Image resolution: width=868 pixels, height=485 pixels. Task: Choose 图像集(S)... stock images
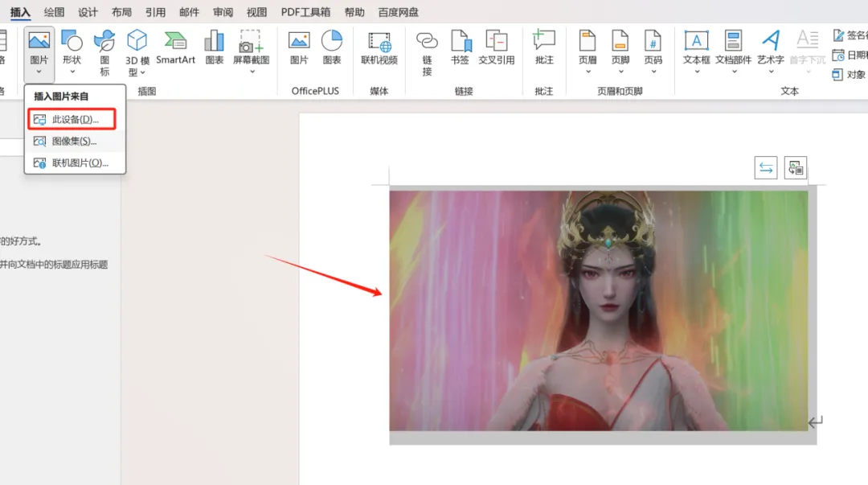(75, 142)
